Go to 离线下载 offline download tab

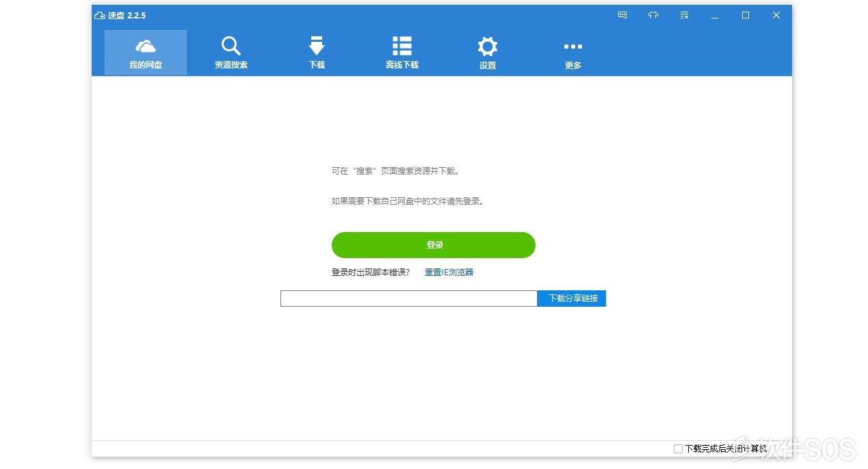(x=402, y=52)
